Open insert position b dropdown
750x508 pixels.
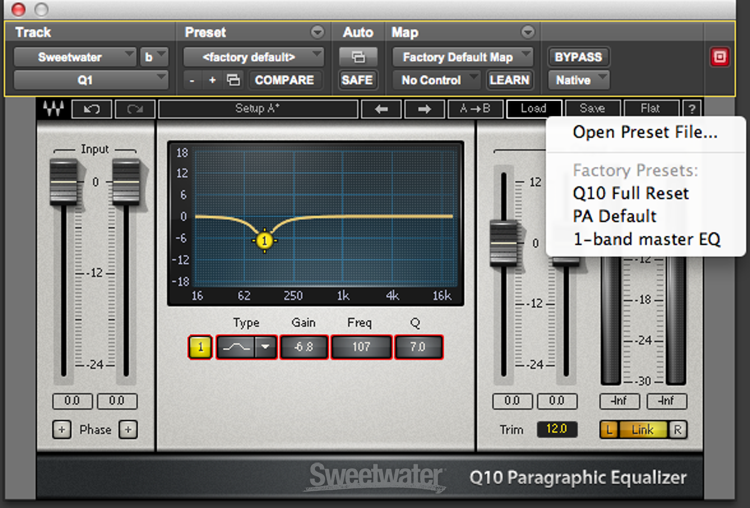tap(154, 57)
